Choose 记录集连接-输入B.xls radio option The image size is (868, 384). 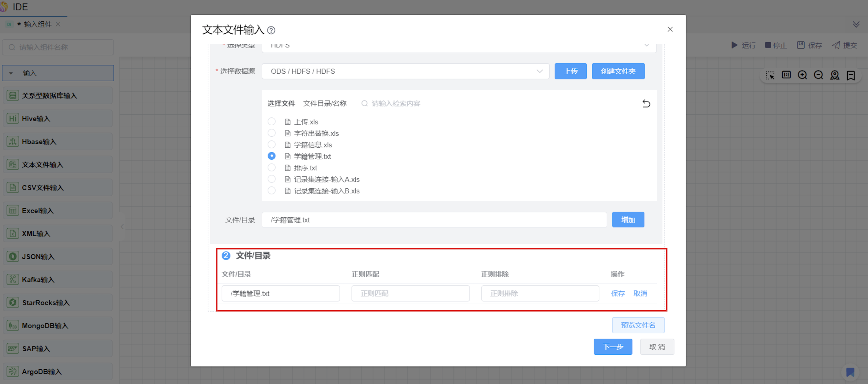pyautogui.click(x=271, y=190)
